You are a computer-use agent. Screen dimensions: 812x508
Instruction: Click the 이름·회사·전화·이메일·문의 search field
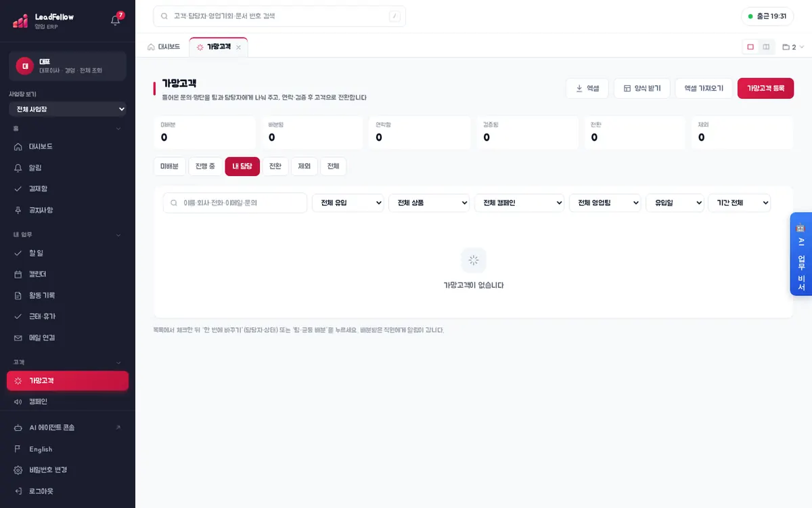click(x=235, y=203)
